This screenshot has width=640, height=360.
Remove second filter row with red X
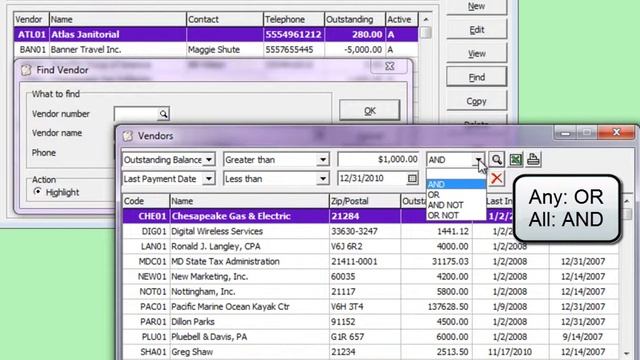(x=496, y=178)
